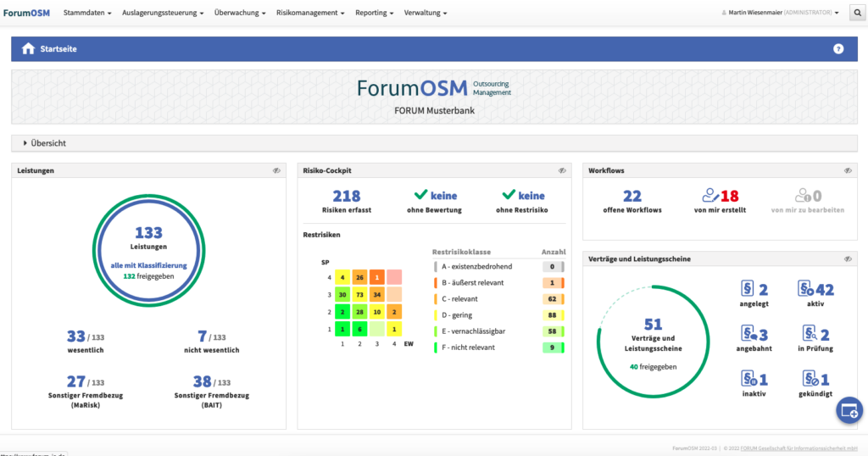This screenshot has height=456, width=868.
Task: Click the risk matrix cell showing 73
Action: point(359,294)
